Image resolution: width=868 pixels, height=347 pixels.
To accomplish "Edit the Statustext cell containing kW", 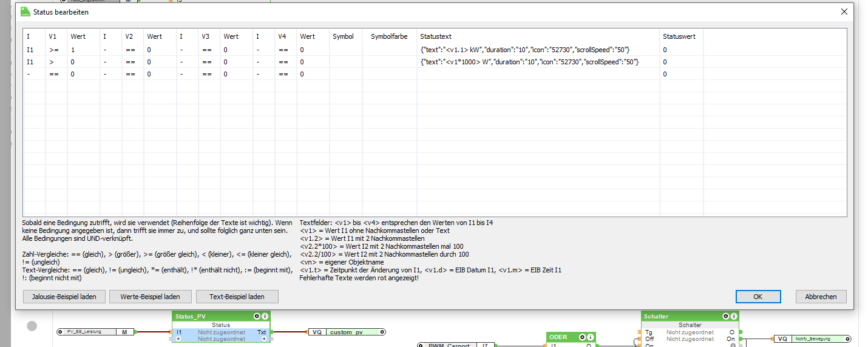I will click(x=538, y=50).
